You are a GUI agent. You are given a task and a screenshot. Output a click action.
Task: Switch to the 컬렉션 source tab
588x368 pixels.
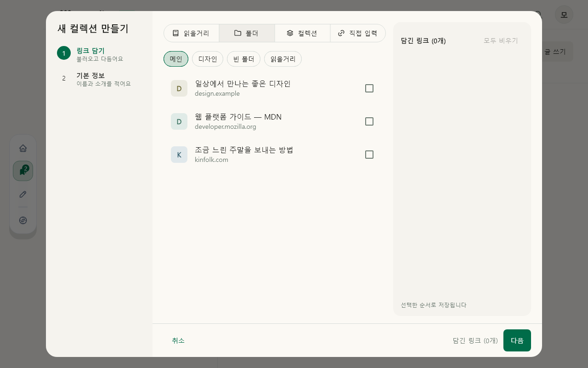[302, 33]
